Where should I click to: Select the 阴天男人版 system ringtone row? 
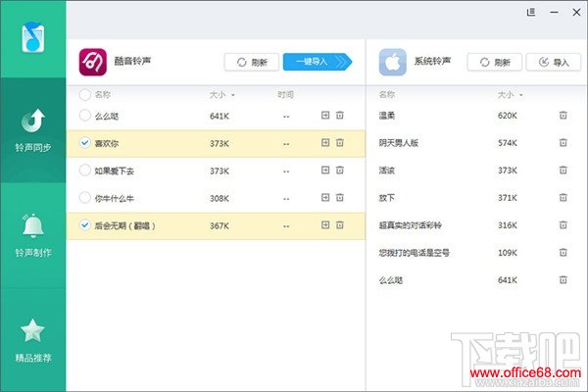(x=474, y=142)
